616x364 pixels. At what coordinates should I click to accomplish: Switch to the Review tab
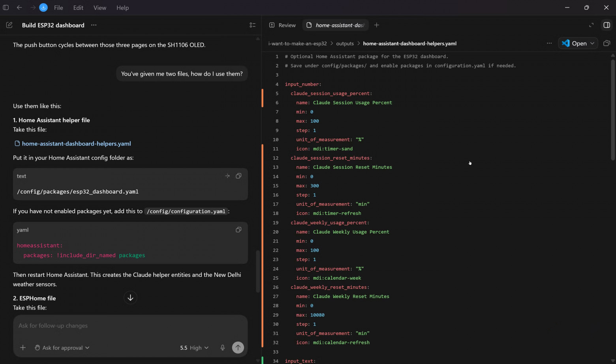click(x=282, y=25)
